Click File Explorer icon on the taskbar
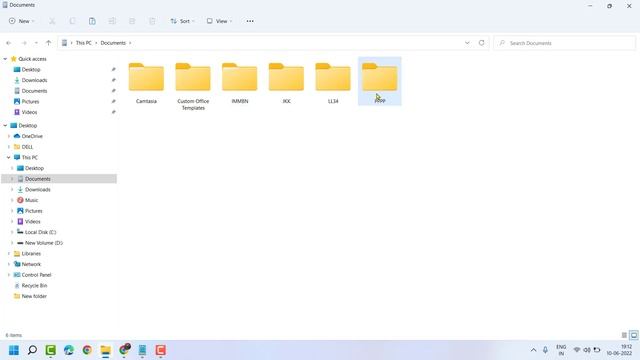The image size is (640, 360). coord(106,350)
